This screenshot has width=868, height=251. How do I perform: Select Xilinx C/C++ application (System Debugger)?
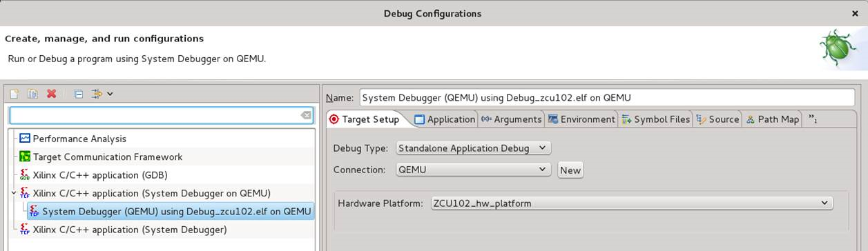click(x=123, y=230)
